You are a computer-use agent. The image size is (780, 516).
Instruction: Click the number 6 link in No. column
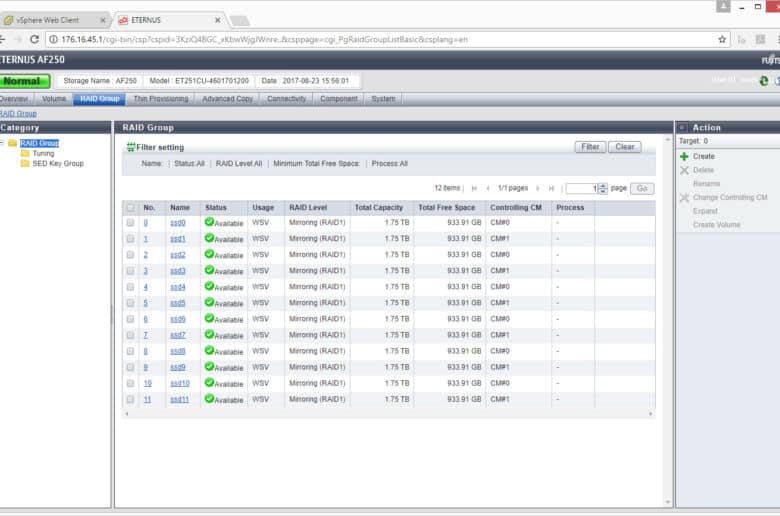coord(145,319)
